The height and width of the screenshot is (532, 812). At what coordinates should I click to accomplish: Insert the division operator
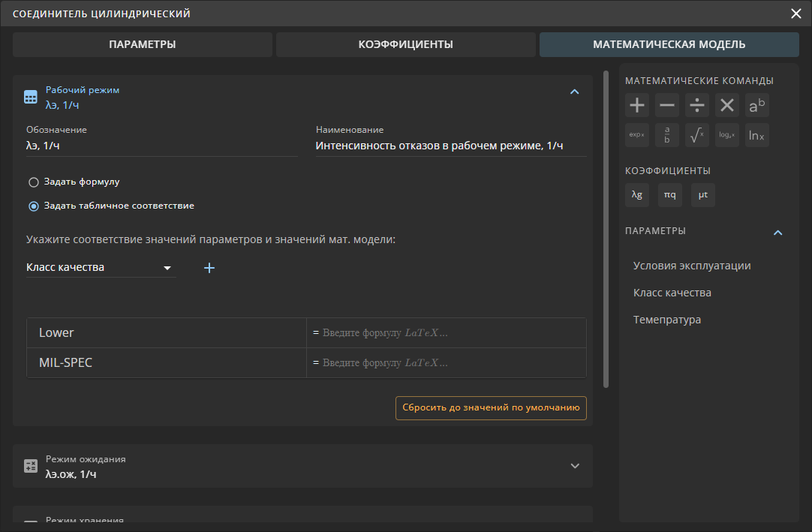tap(697, 105)
